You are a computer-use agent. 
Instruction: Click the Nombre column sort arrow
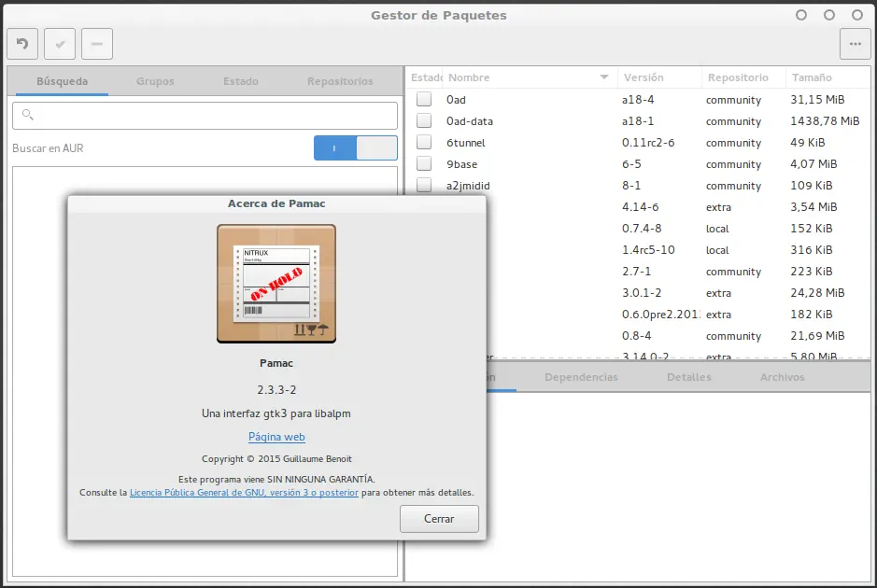click(x=604, y=77)
